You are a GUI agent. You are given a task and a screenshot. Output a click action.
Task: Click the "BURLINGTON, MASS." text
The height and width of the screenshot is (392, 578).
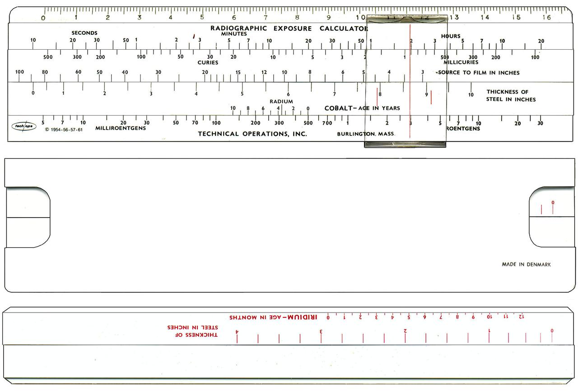pyautogui.click(x=366, y=134)
